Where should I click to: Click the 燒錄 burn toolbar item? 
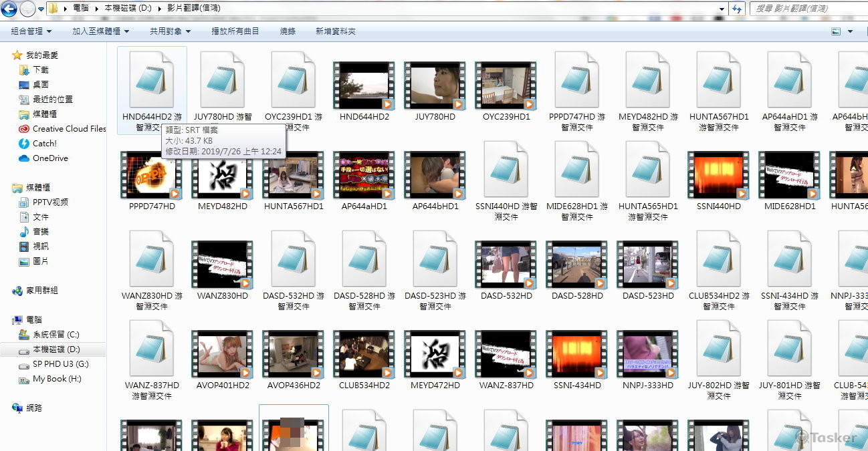coord(288,31)
